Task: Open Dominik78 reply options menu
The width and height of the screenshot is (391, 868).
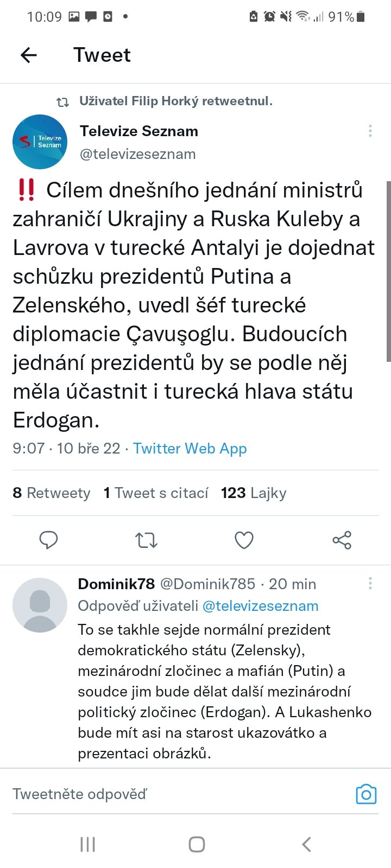Action: [x=370, y=584]
